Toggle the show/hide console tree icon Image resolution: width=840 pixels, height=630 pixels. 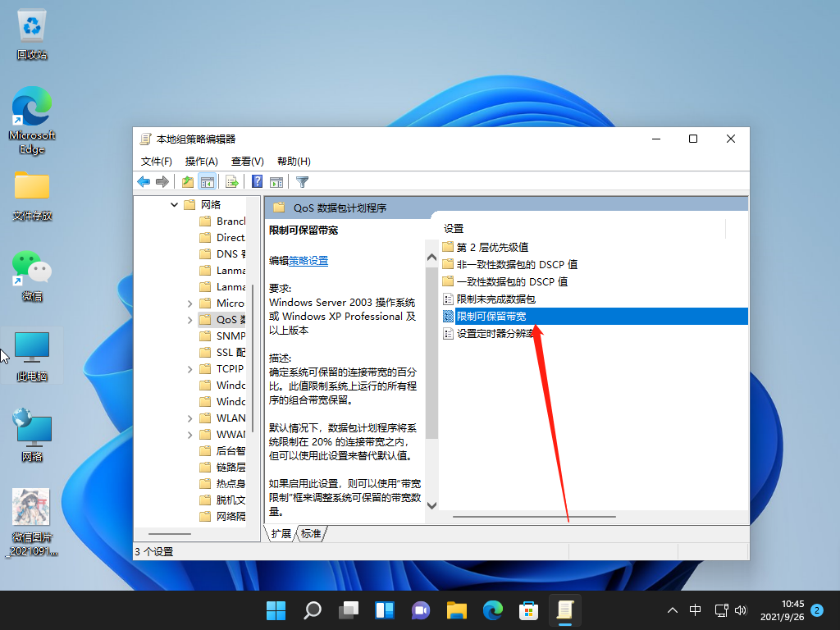208,181
